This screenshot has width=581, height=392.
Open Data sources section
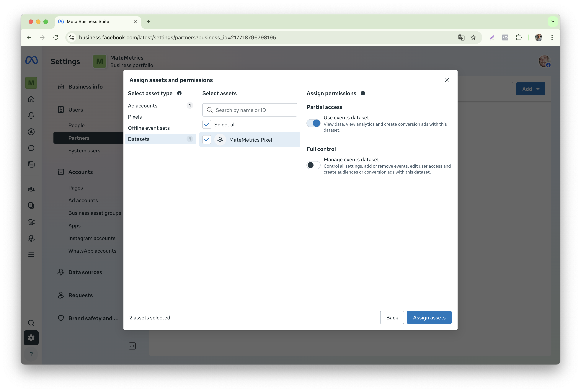pos(85,272)
